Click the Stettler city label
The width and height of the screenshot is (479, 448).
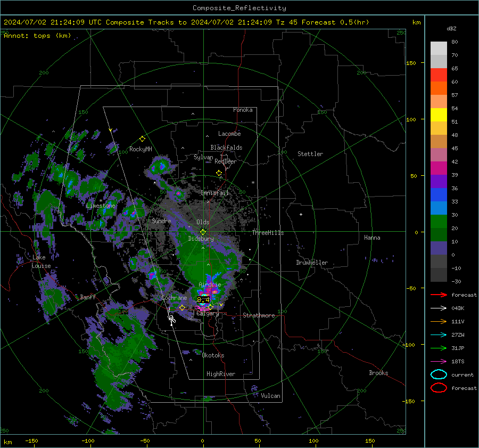[310, 154]
